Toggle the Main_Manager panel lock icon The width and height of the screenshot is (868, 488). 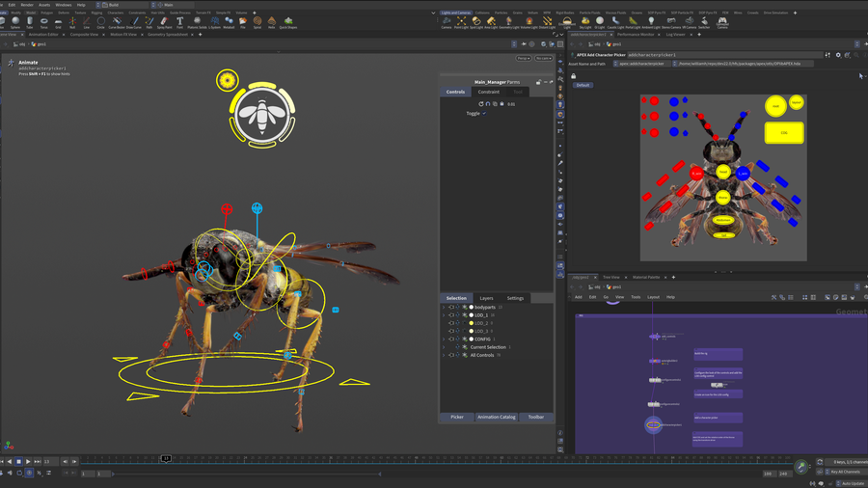tap(538, 82)
